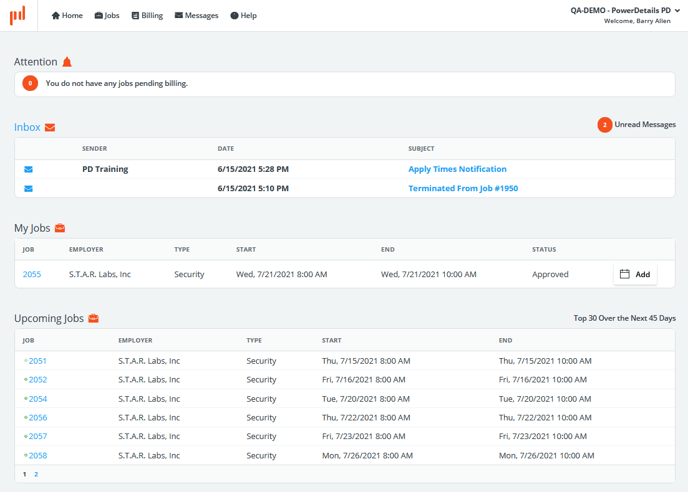Viewport: 688px width, 492px height.
Task: Click envelope icon for Terminated message
Action: (28, 188)
